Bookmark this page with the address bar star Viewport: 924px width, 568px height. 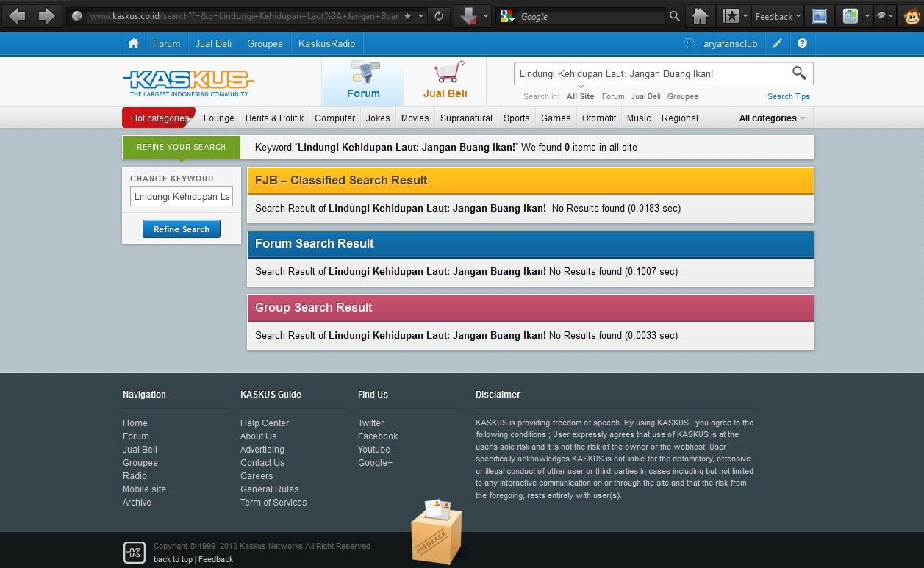click(x=408, y=16)
